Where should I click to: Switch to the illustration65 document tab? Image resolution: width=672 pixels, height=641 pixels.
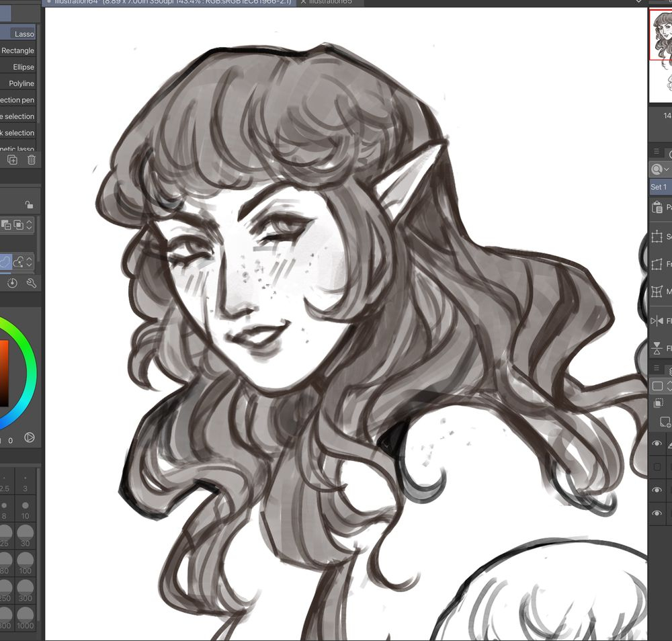329,2
